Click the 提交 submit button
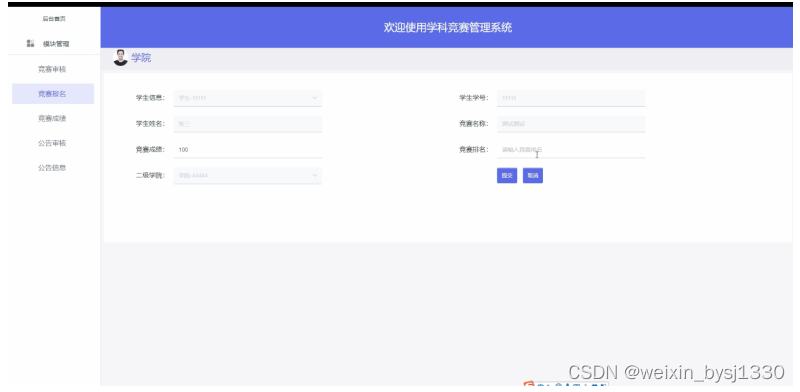The image size is (800, 392). (507, 176)
